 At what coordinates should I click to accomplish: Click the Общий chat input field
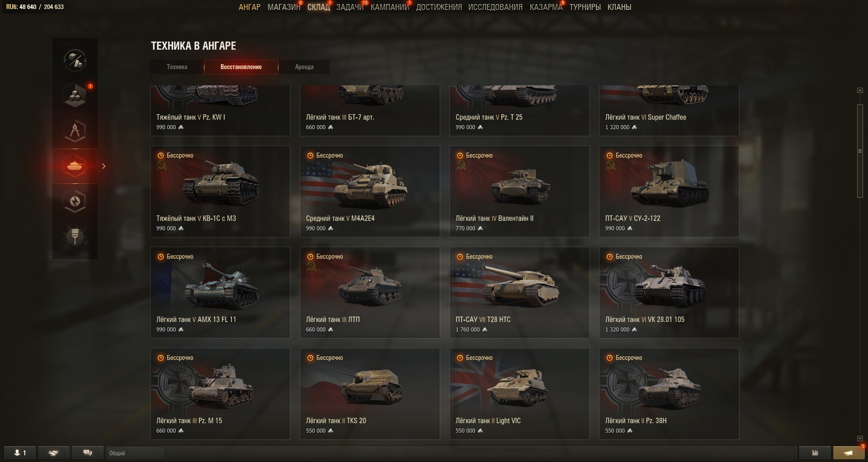point(135,453)
